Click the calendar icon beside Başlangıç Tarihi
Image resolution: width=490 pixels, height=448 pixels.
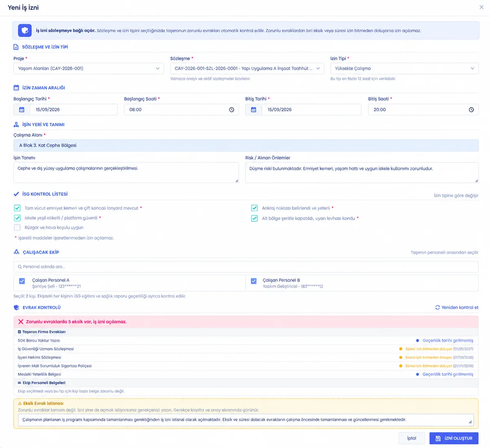[22, 109]
